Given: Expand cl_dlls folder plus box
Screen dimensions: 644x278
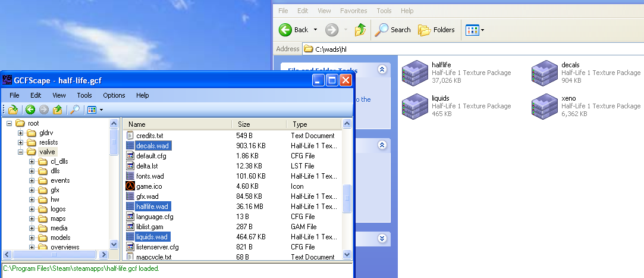Looking at the screenshot, I should 32,161.
